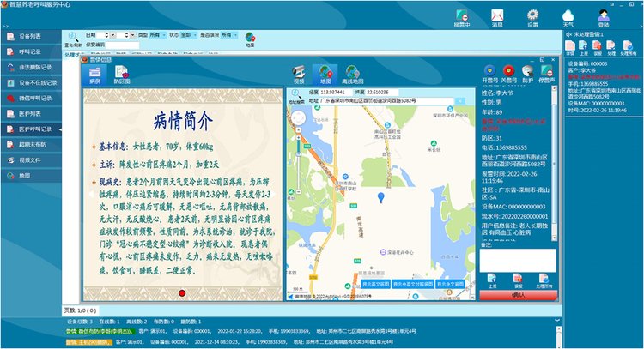Image resolution: width=644 pixels, height=349 pixels.
Task: Open the 天气 weather icon
Action: tap(568, 17)
